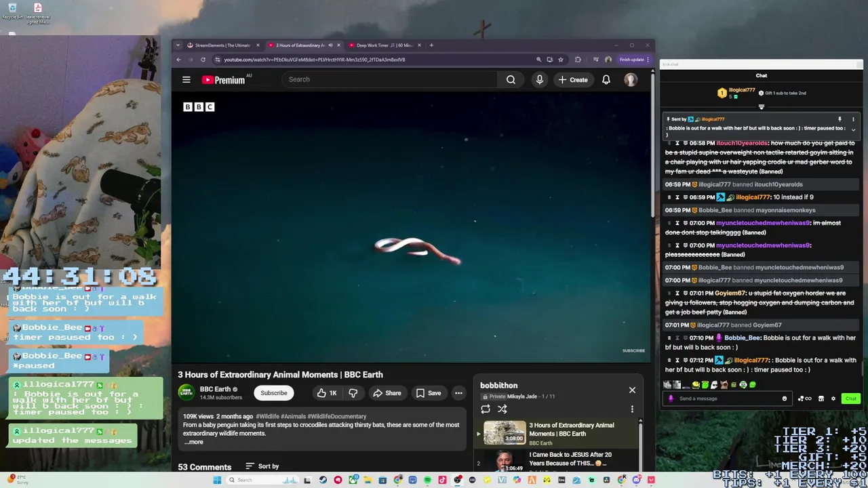
Task: Mute the audio on YouTube tab
Action: coord(330,45)
